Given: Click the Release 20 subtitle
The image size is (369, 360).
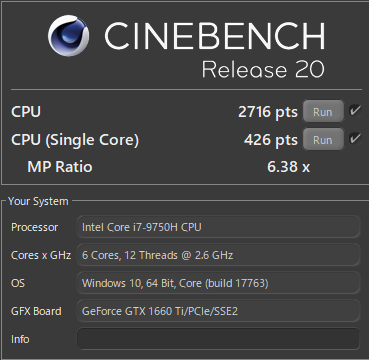Looking at the screenshot, I should coord(263,70).
